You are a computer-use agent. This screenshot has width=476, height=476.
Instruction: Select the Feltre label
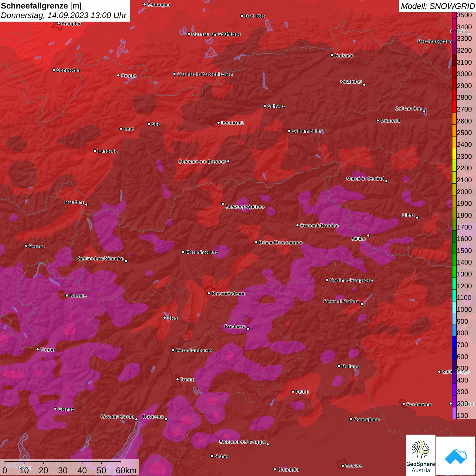pos(302,392)
